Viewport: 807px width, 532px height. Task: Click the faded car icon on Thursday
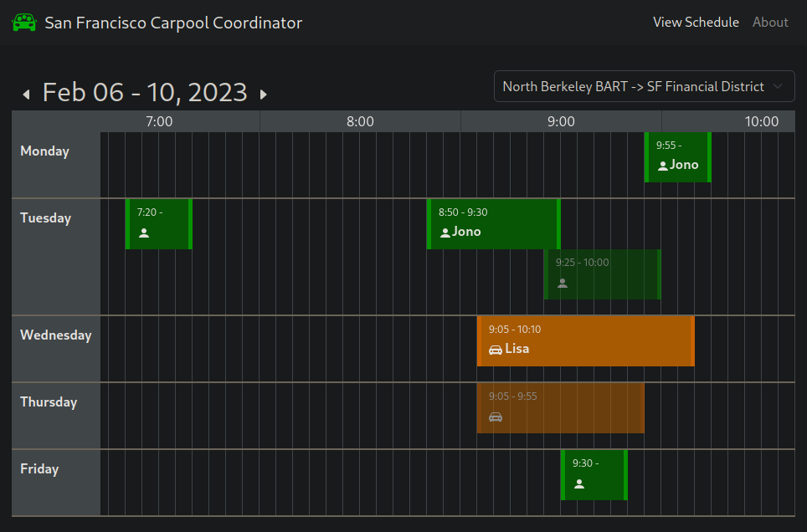tap(496, 417)
